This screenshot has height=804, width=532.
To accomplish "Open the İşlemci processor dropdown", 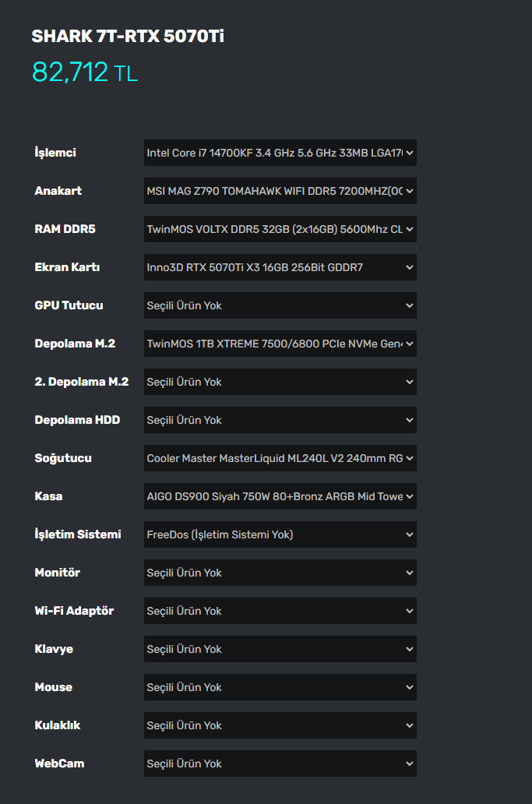I will (x=280, y=153).
